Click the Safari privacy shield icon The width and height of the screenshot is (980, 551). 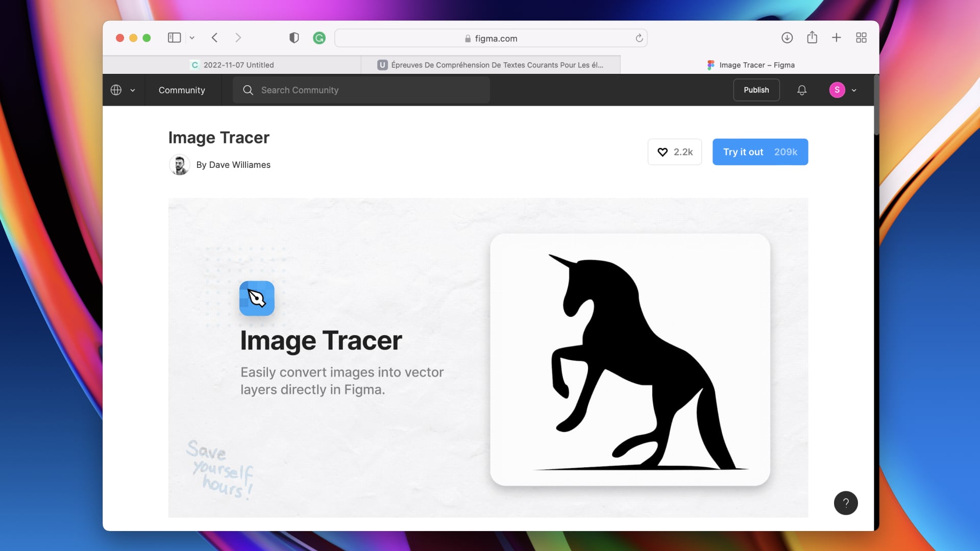pos(294,38)
